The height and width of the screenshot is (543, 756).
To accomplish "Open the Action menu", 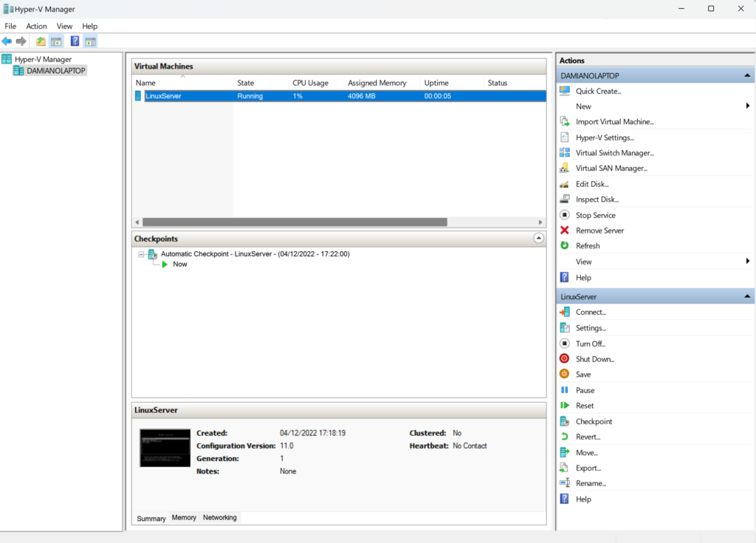I will pos(36,27).
